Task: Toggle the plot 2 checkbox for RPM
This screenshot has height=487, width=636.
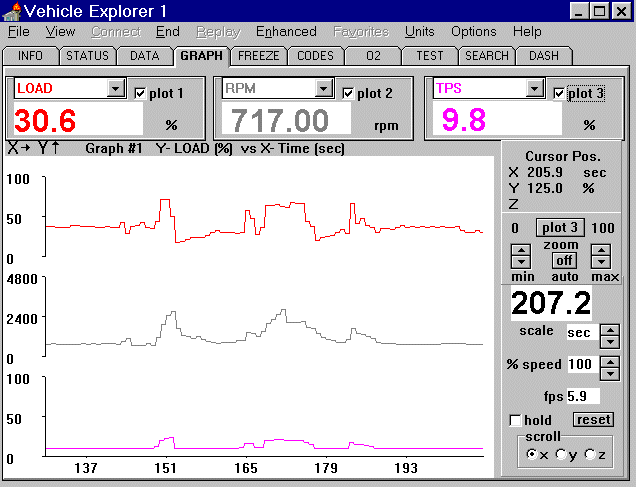Action: [x=348, y=93]
